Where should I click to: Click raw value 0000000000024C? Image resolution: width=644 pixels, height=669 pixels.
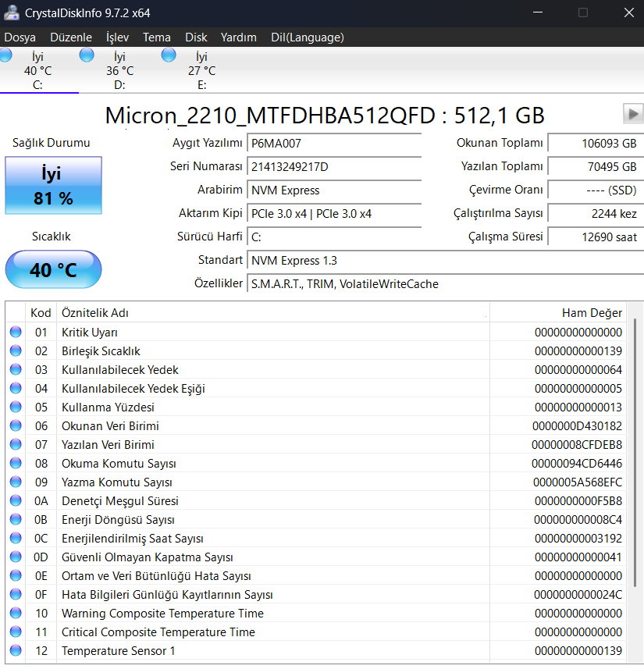[578, 595]
